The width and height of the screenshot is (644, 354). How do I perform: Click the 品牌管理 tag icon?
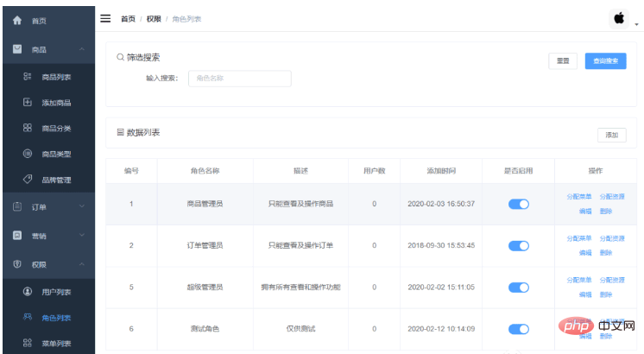pyautogui.click(x=27, y=179)
